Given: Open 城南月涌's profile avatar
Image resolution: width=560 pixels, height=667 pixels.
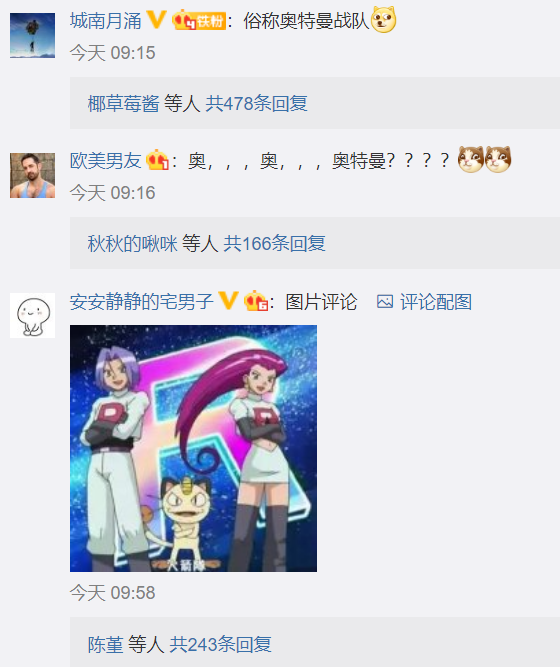Looking at the screenshot, I should coord(32,35).
